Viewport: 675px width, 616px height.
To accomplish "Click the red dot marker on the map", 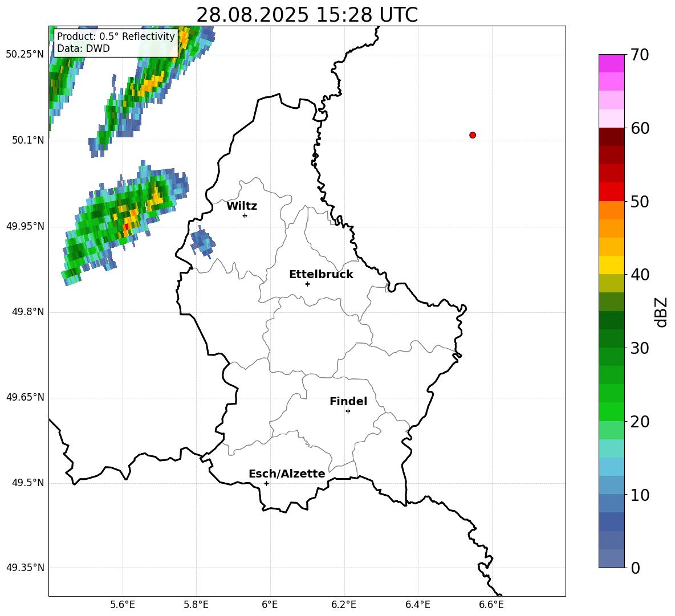I will click(x=472, y=135).
